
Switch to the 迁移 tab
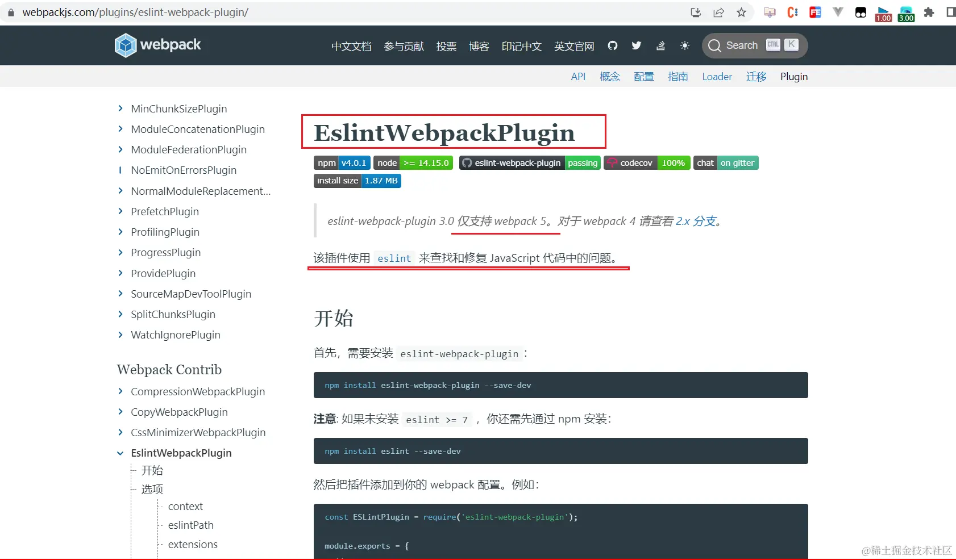pyautogui.click(x=756, y=77)
